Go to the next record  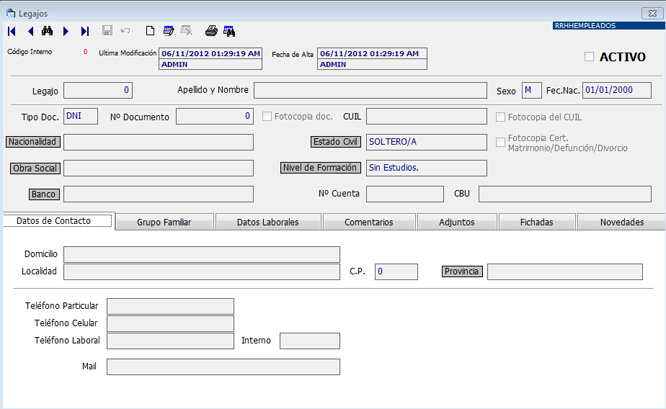tap(66, 31)
